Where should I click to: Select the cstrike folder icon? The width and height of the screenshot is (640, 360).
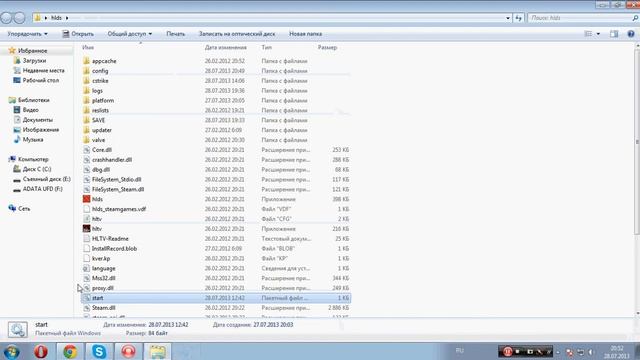[86, 80]
